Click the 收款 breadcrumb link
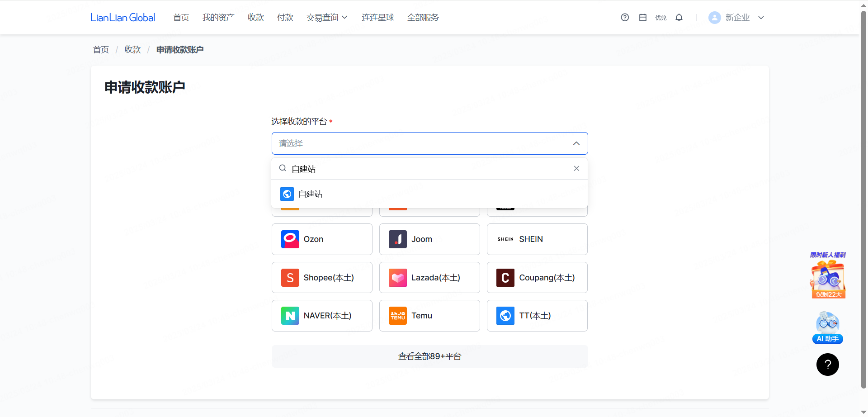868x417 pixels. click(x=132, y=50)
